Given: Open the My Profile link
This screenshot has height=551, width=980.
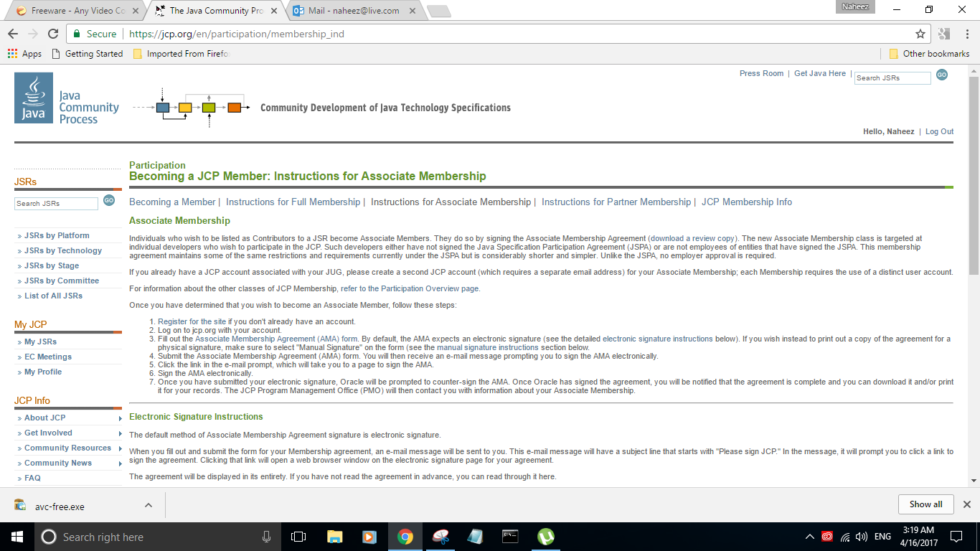Looking at the screenshot, I should [x=43, y=372].
